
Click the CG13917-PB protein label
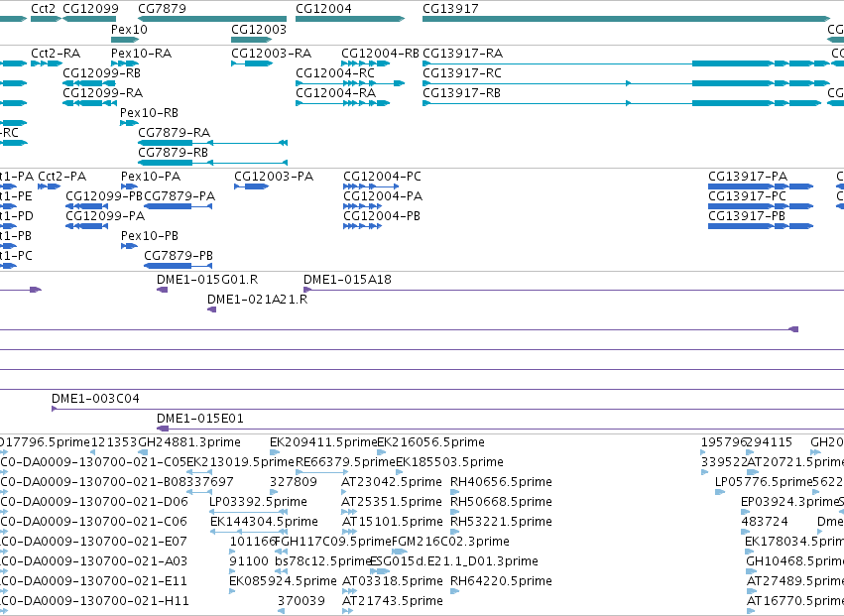(747, 216)
